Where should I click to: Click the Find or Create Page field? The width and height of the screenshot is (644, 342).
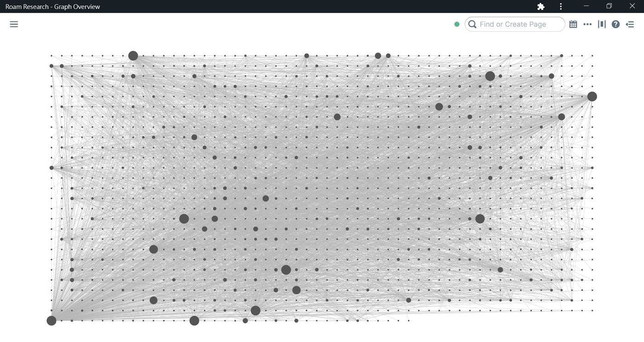515,24
